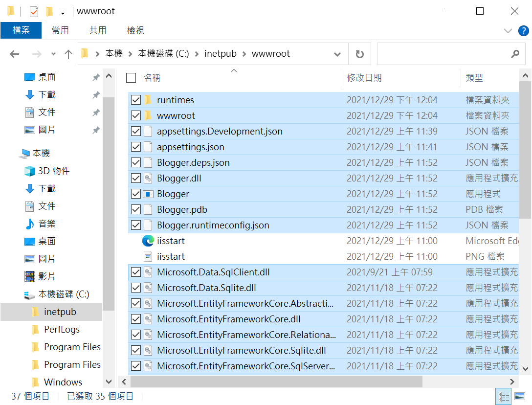Open the 常用 home ribbon tab
Screen dimensions: 532x405
click(60, 30)
